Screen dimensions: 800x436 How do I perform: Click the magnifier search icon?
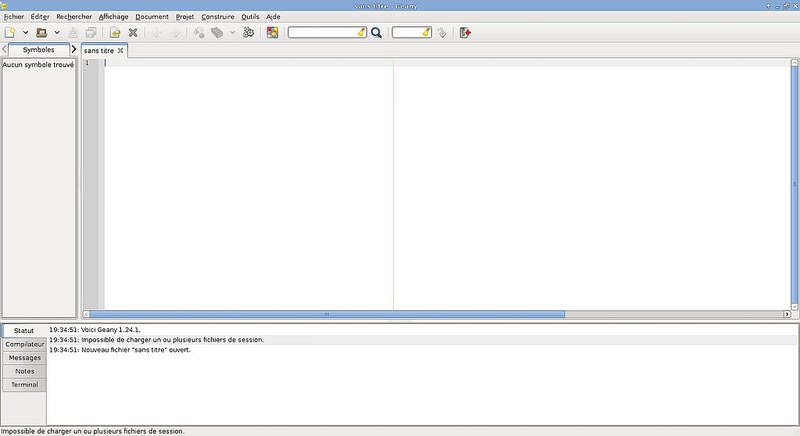click(377, 33)
